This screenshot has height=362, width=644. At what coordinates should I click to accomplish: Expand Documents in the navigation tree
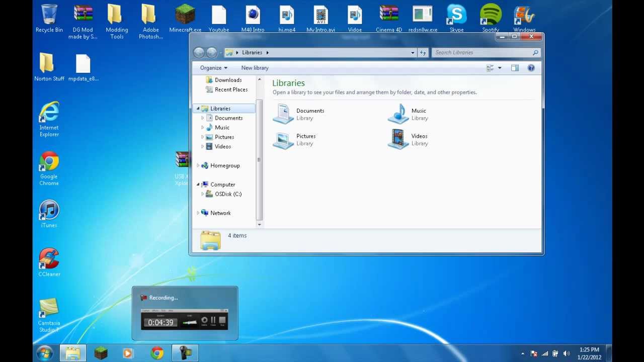(x=203, y=118)
